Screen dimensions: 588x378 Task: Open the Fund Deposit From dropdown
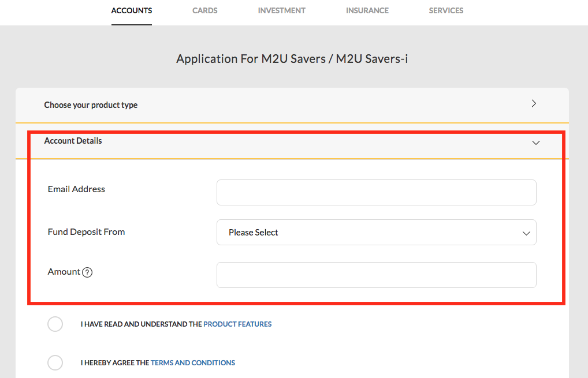[x=376, y=232]
